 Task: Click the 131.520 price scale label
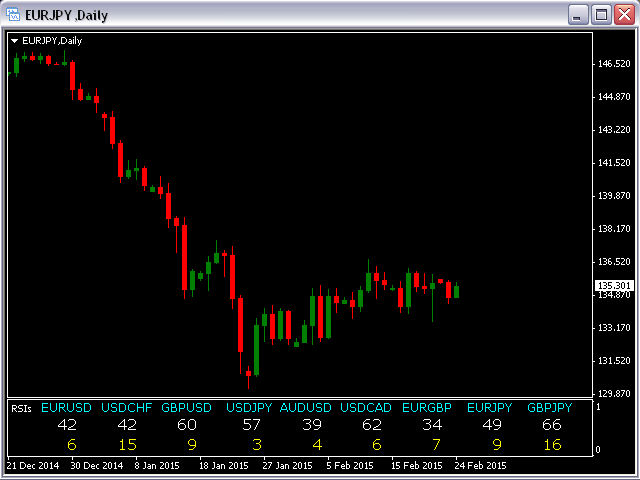[614, 361]
